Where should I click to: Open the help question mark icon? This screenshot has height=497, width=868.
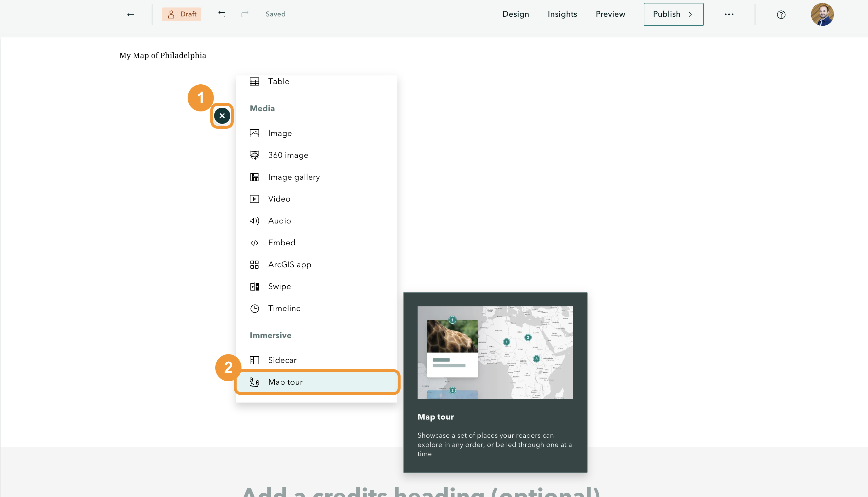[x=781, y=15]
